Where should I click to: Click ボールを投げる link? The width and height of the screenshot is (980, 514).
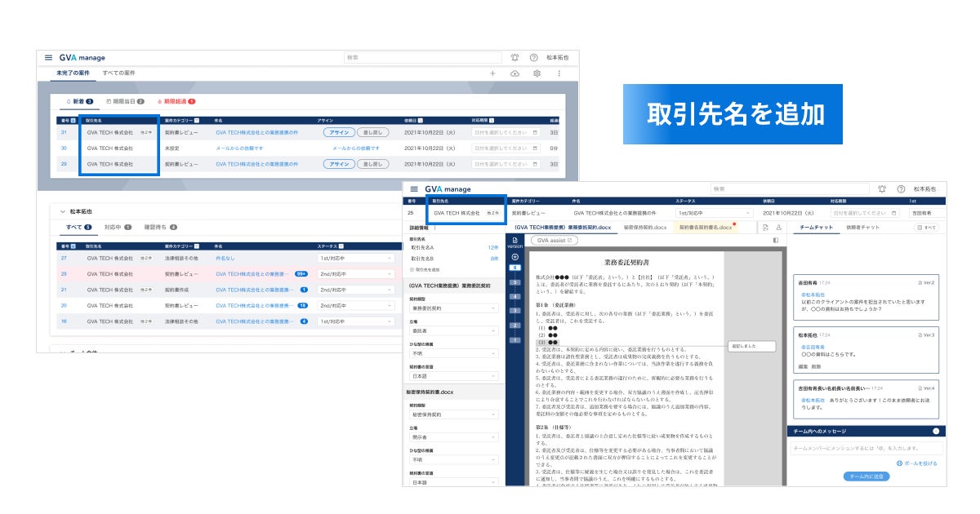(916, 463)
